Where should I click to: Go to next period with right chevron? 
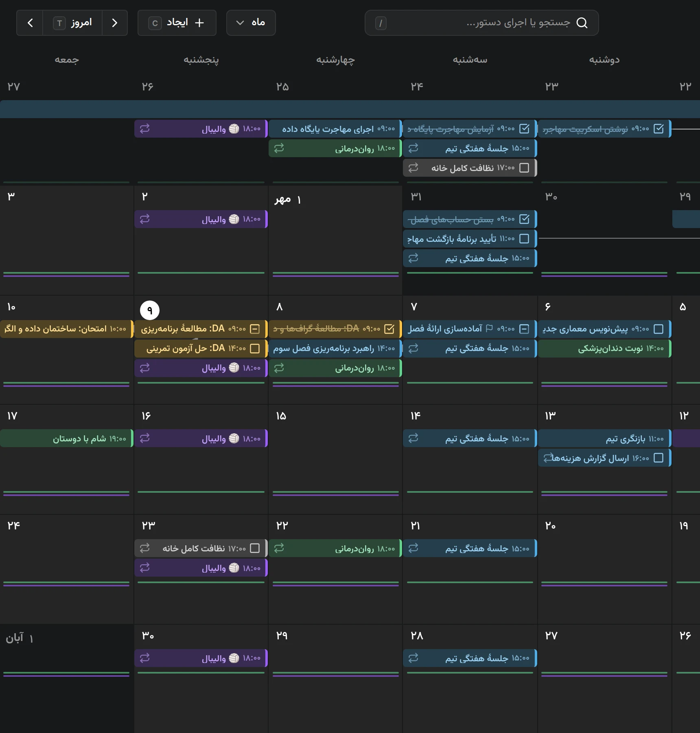pyautogui.click(x=115, y=23)
